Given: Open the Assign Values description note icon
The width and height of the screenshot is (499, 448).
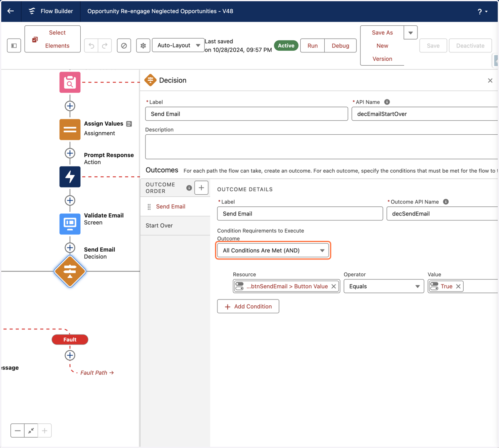Looking at the screenshot, I should (129, 124).
